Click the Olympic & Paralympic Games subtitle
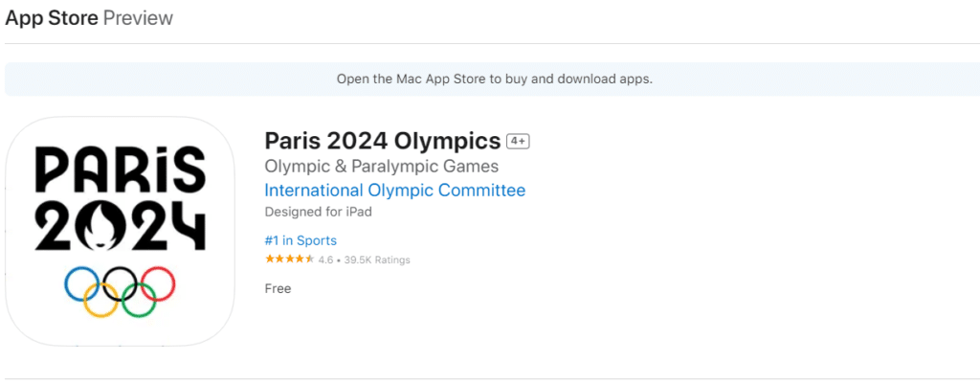Image resolution: width=980 pixels, height=385 pixels. [382, 167]
